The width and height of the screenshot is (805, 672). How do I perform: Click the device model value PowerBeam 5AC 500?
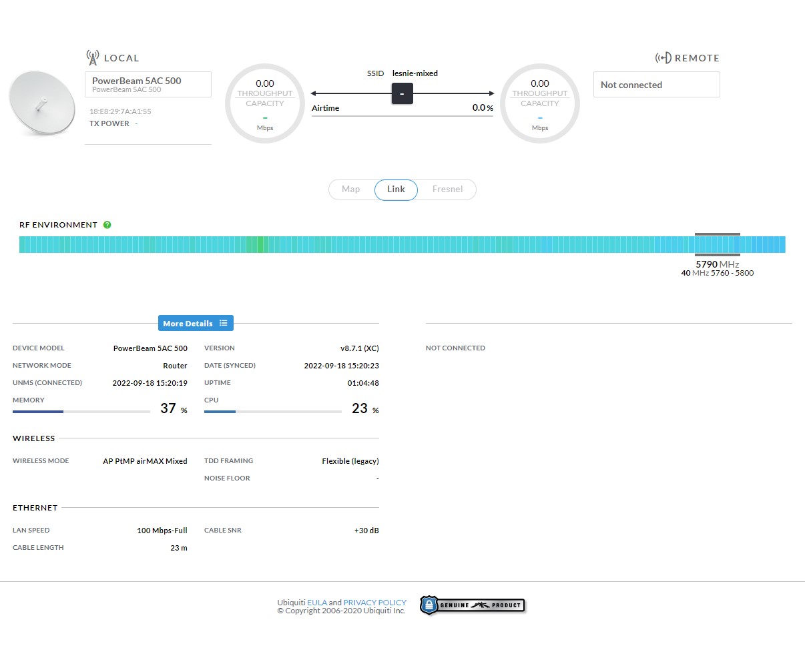point(150,348)
